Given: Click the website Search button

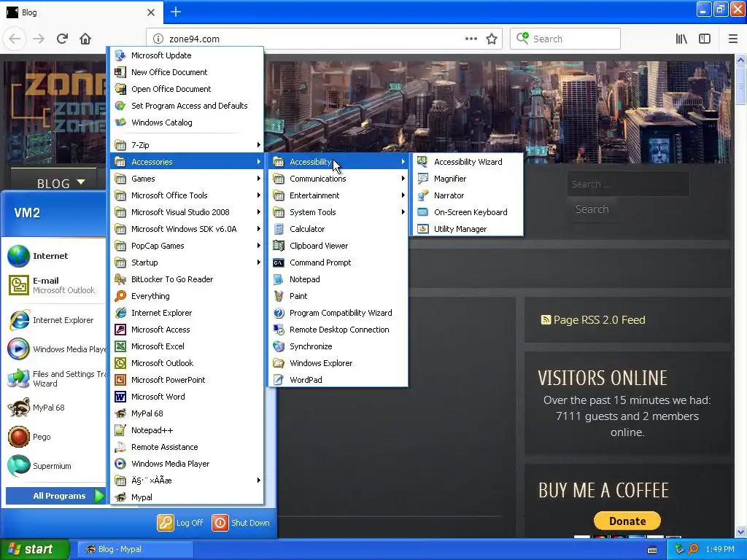Looking at the screenshot, I should coord(592,209).
